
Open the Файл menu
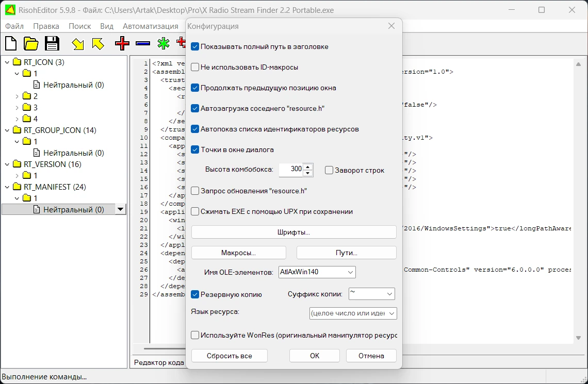(x=14, y=26)
